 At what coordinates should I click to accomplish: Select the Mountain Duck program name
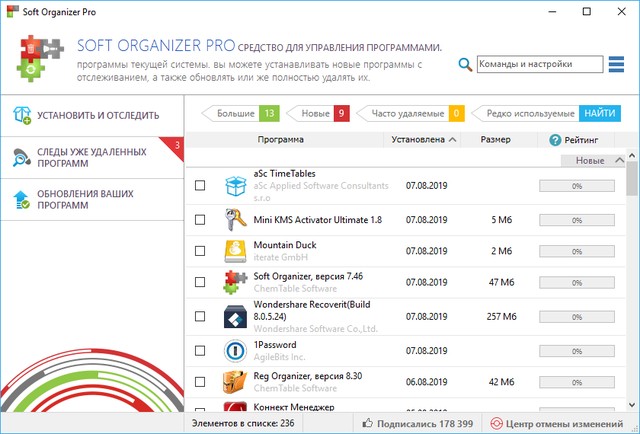pyautogui.click(x=285, y=245)
